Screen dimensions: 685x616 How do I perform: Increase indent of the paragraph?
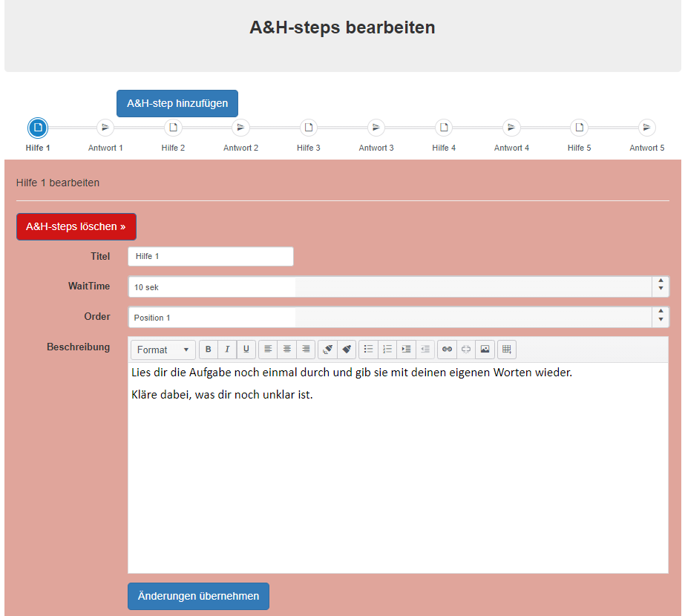tap(406, 350)
